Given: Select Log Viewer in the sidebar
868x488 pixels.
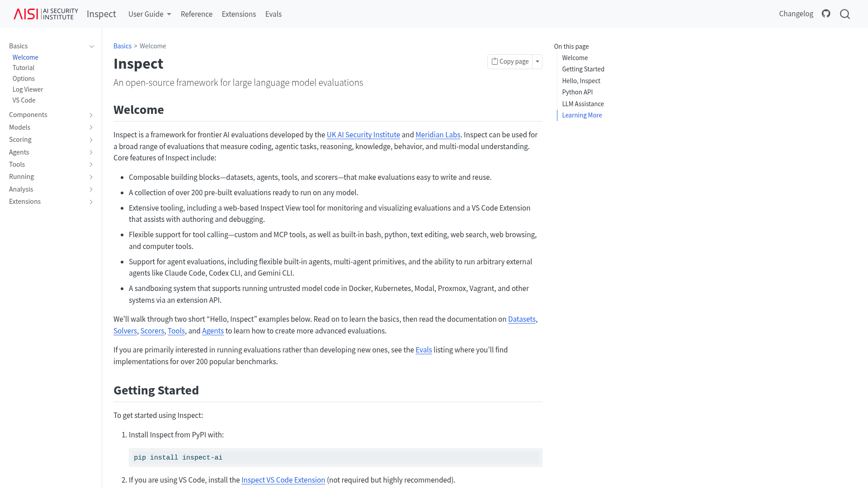Looking at the screenshot, I should (x=28, y=89).
